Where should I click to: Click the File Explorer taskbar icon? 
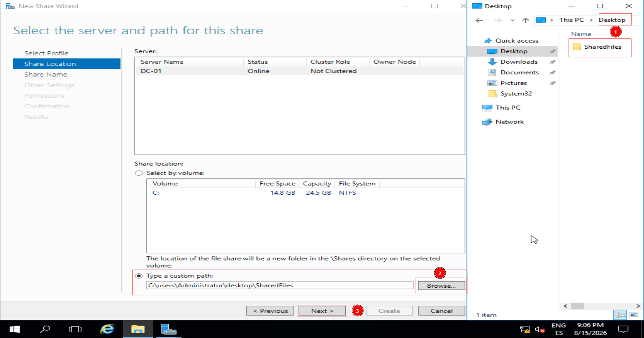(x=138, y=329)
